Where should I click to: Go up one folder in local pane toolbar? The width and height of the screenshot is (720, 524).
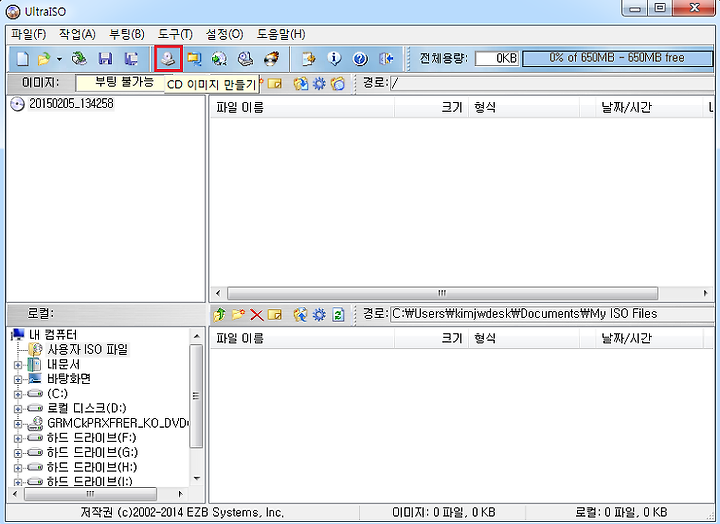coord(219,315)
